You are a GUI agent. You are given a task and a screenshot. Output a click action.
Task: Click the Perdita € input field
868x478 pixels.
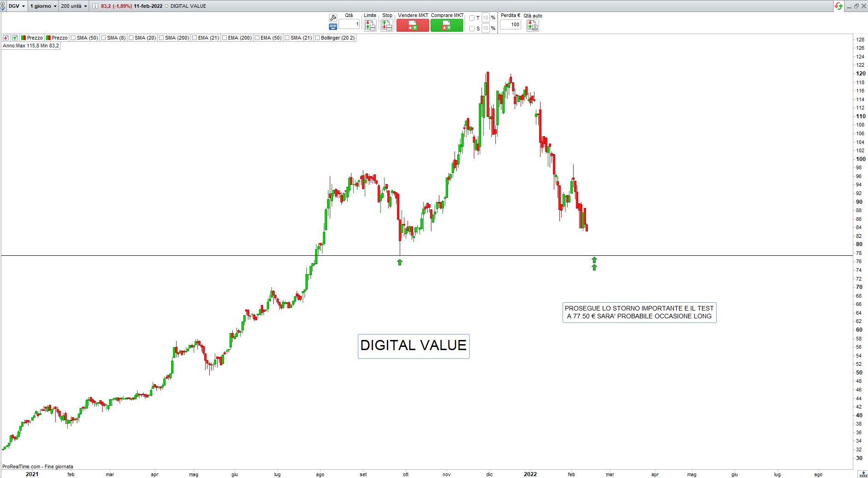coord(511,24)
